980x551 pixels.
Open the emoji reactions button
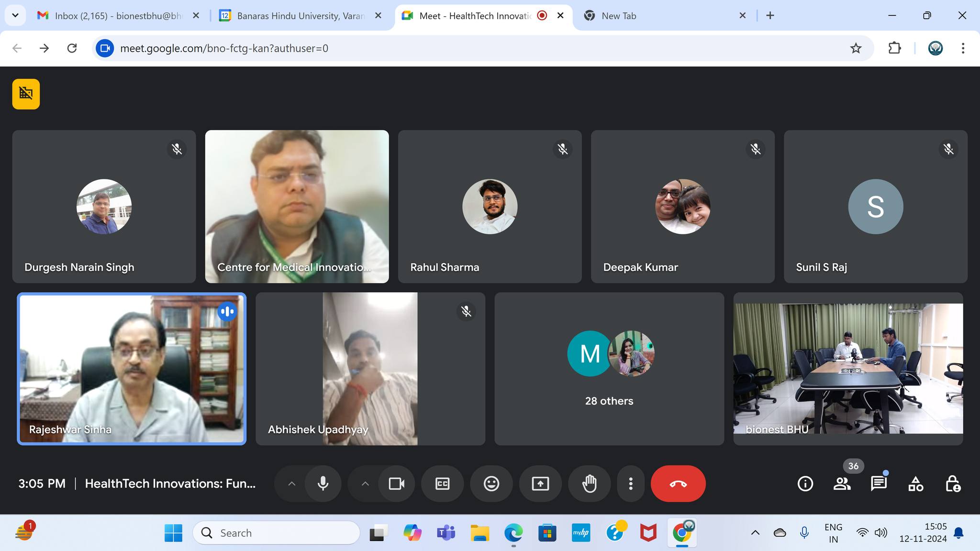tap(491, 484)
